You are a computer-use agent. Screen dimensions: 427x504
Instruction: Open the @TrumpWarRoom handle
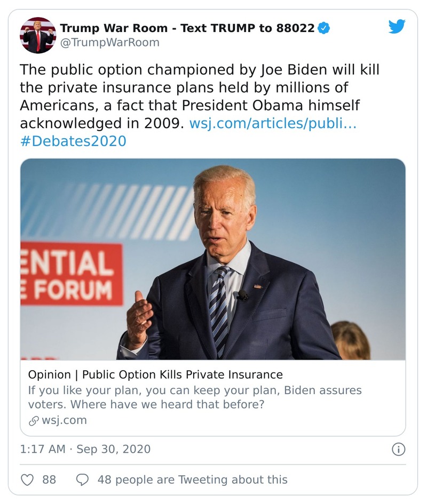(109, 43)
